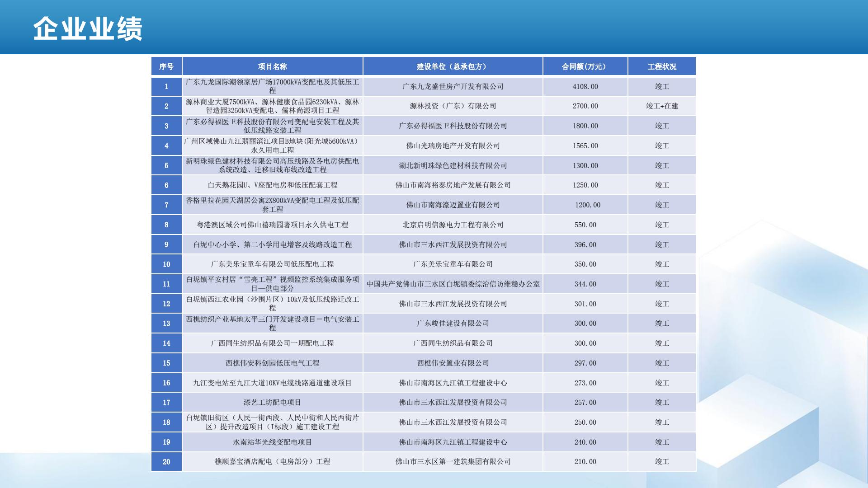Click the "建设单位（总承包方）" header cell
The image size is (868, 488).
coord(453,66)
